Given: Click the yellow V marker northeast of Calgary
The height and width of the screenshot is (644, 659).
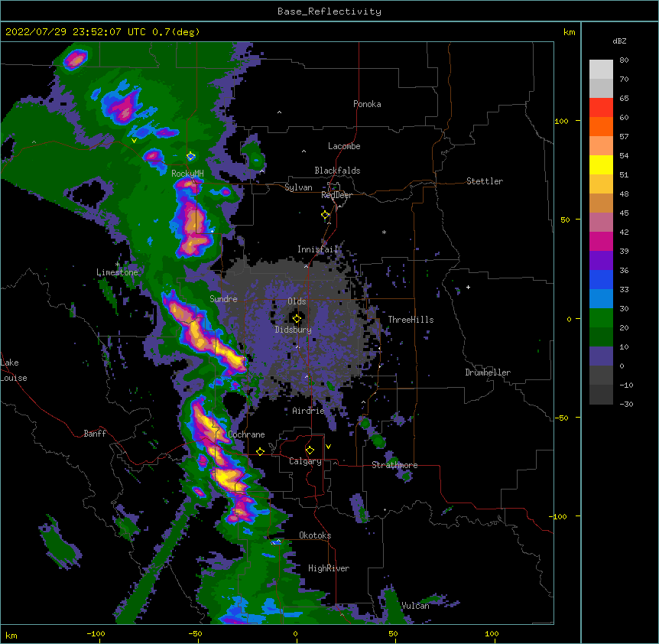Looking at the screenshot, I should 328,447.
